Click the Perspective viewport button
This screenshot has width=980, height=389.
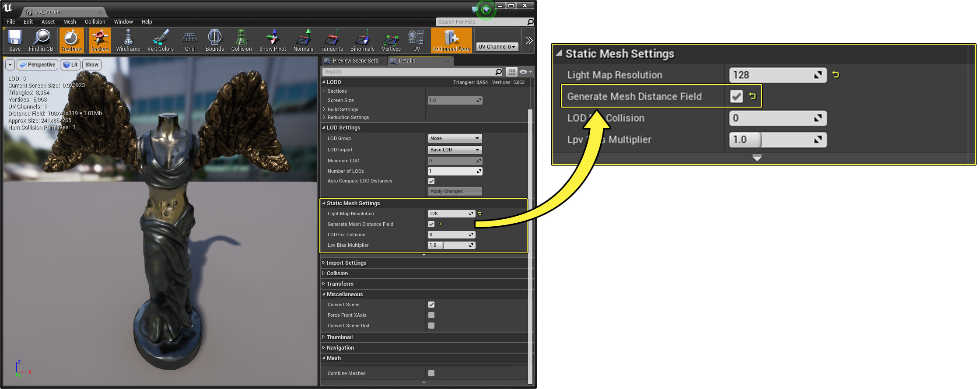click(x=38, y=65)
